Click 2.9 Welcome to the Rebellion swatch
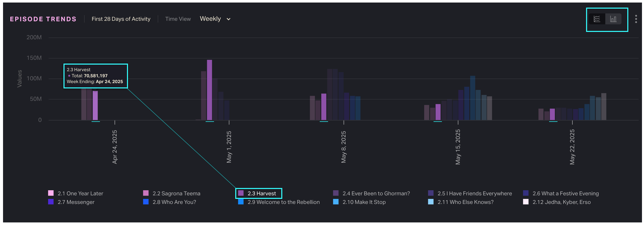This screenshot has width=644, height=228. point(241,202)
